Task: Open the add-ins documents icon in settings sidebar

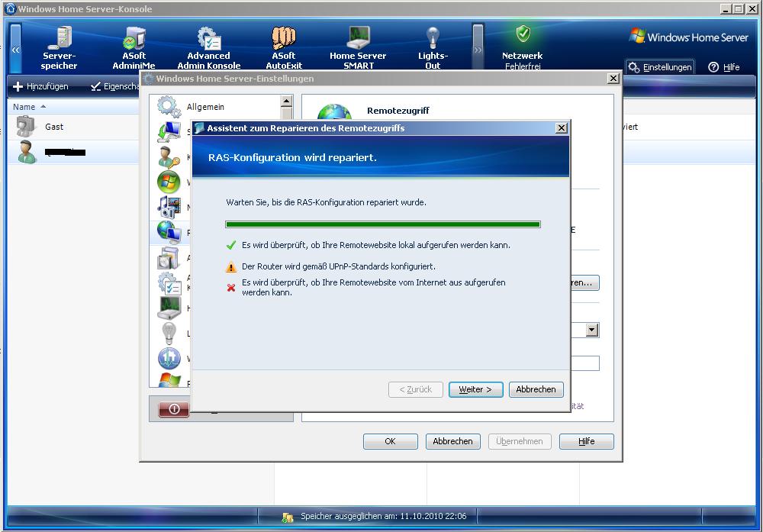Action: click(x=169, y=257)
